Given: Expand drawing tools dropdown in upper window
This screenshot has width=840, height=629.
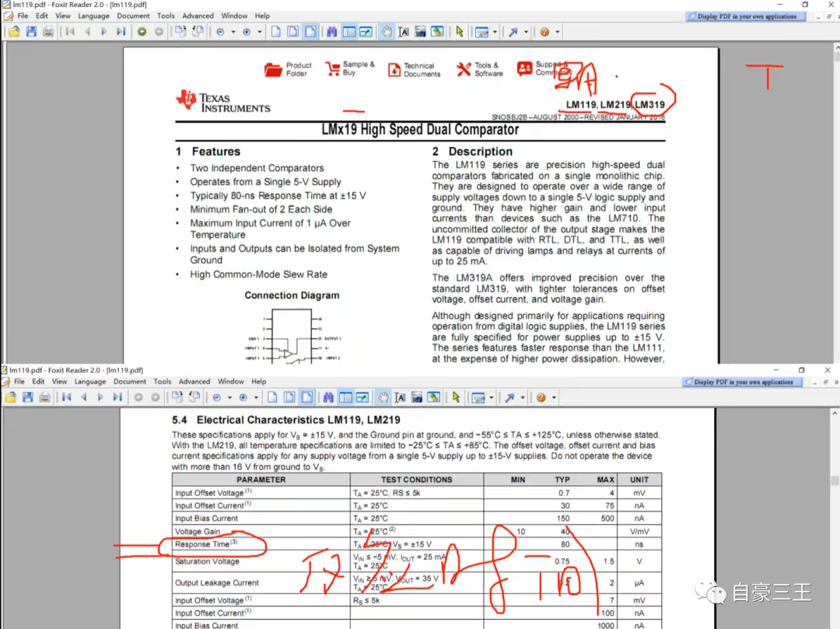Looking at the screenshot, I should pos(495,32).
